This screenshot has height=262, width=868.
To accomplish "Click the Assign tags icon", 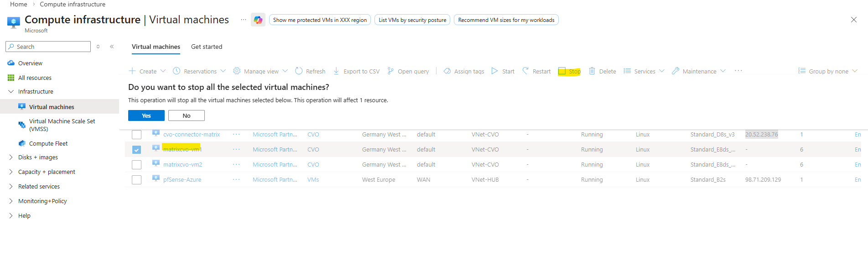I will [447, 71].
